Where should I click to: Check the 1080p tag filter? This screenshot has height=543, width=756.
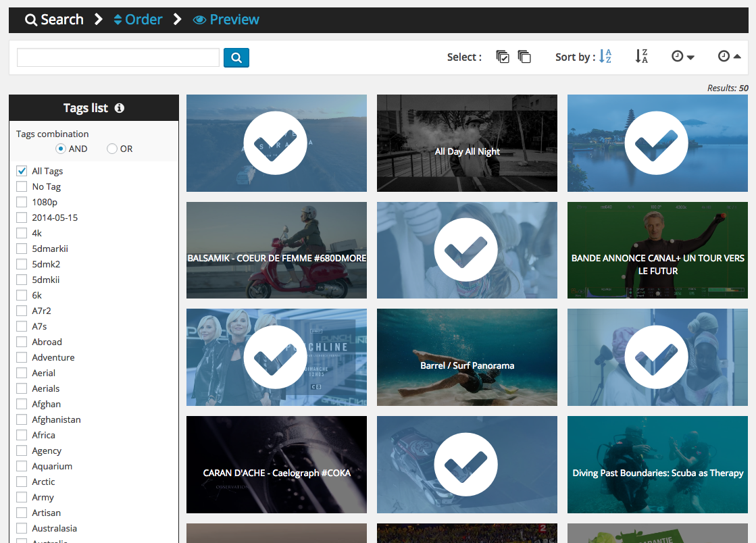pyautogui.click(x=21, y=202)
